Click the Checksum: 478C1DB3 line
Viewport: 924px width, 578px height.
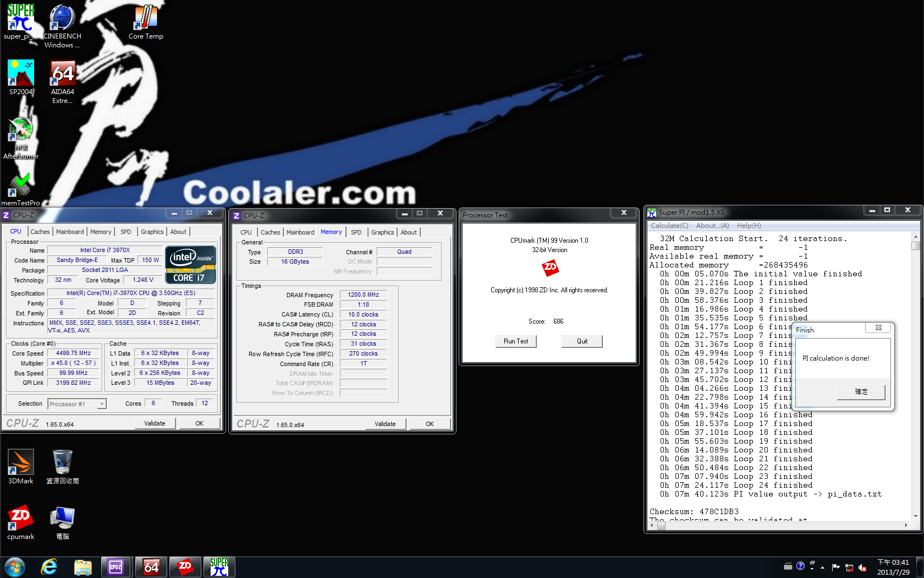click(694, 511)
